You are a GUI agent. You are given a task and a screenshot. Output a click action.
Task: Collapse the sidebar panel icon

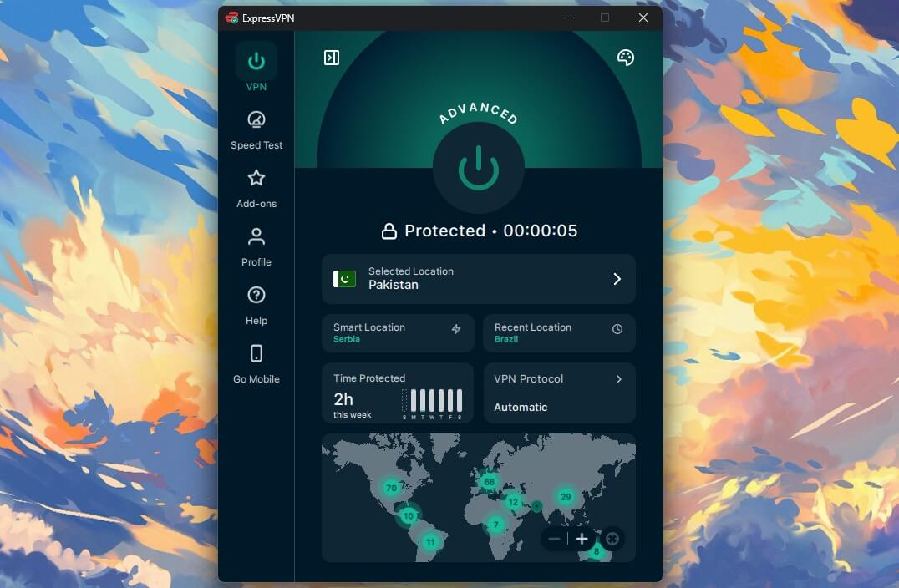332,58
